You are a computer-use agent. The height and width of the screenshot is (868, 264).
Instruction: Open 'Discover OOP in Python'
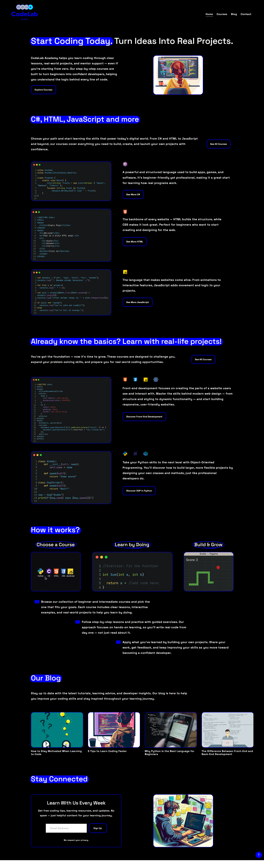tap(139, 491)
